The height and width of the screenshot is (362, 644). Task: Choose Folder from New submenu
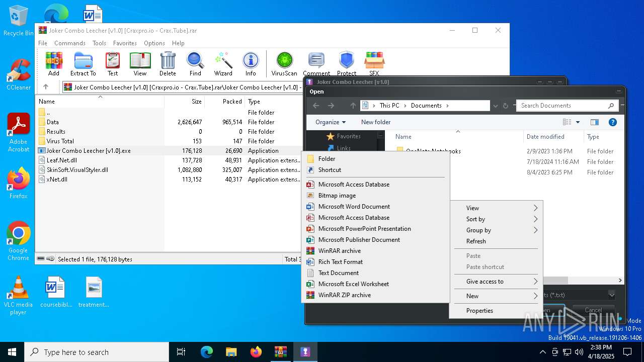pyautogui.click(x=375, y=159)
